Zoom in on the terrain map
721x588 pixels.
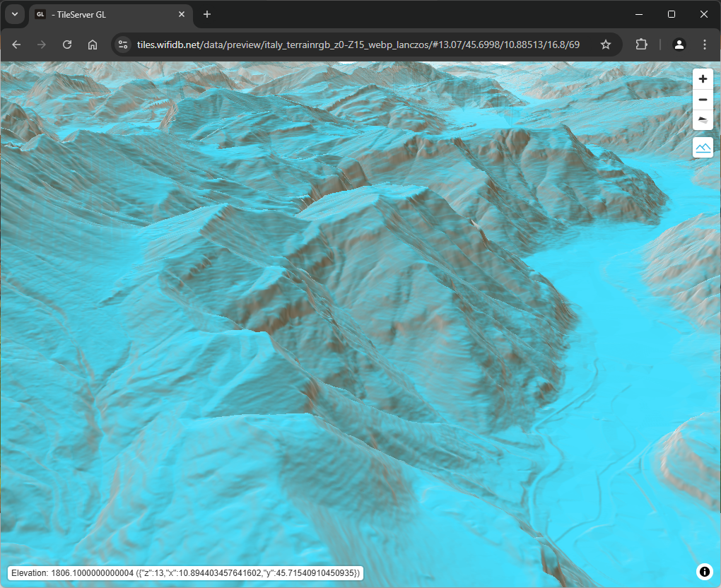702,79
